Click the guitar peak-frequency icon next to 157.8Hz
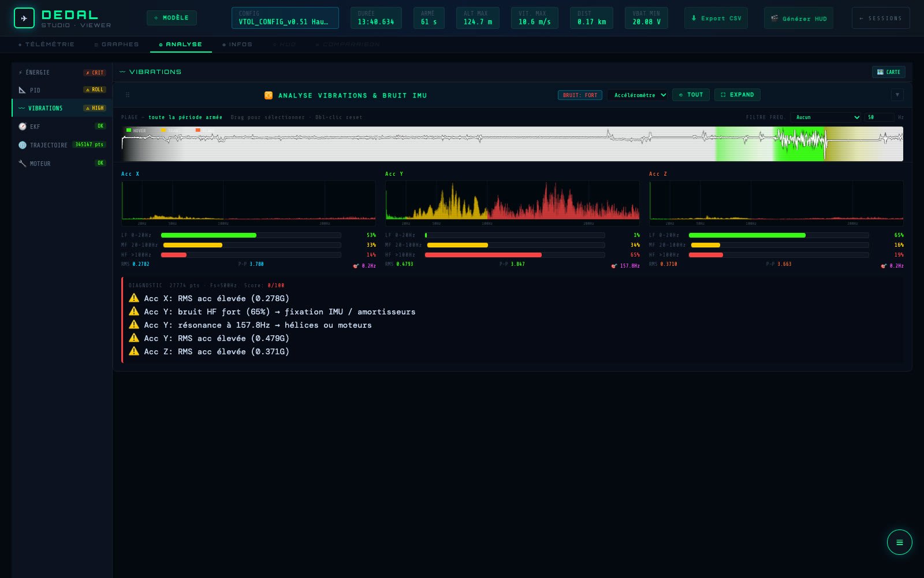The height and width of the screenshot is (578, 924). click(614, 266)
